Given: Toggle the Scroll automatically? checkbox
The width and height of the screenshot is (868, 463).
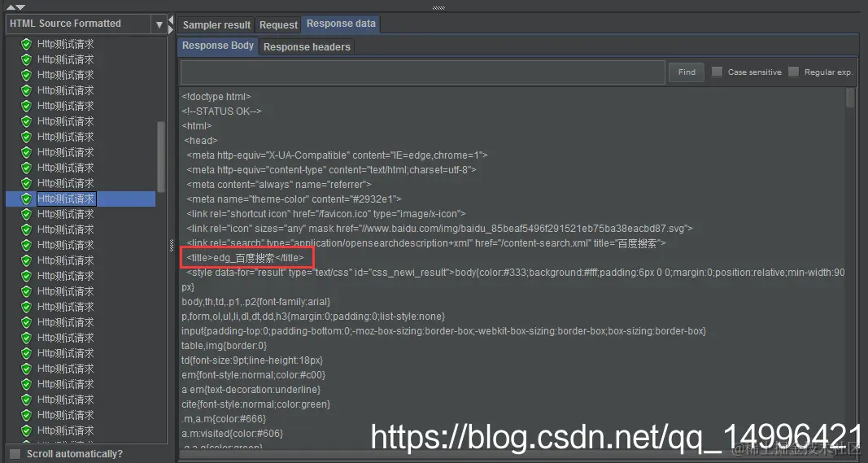Looking at the screenshot, I should coord(15,454).
